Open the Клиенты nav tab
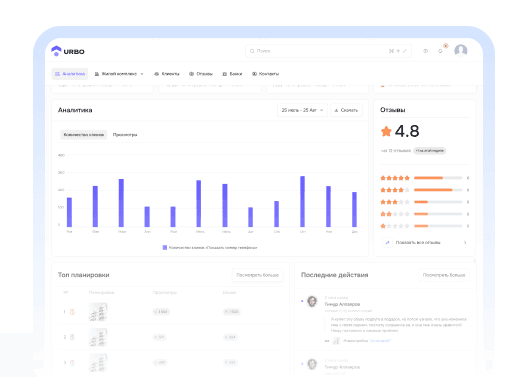This screenshot has width=529, height=380. [x=167, y=74]
